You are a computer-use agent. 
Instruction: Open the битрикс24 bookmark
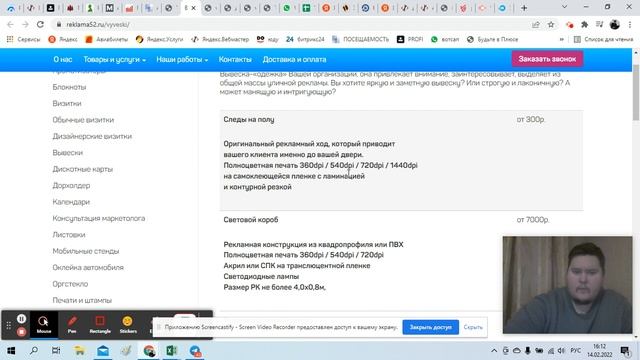point(305,39)
